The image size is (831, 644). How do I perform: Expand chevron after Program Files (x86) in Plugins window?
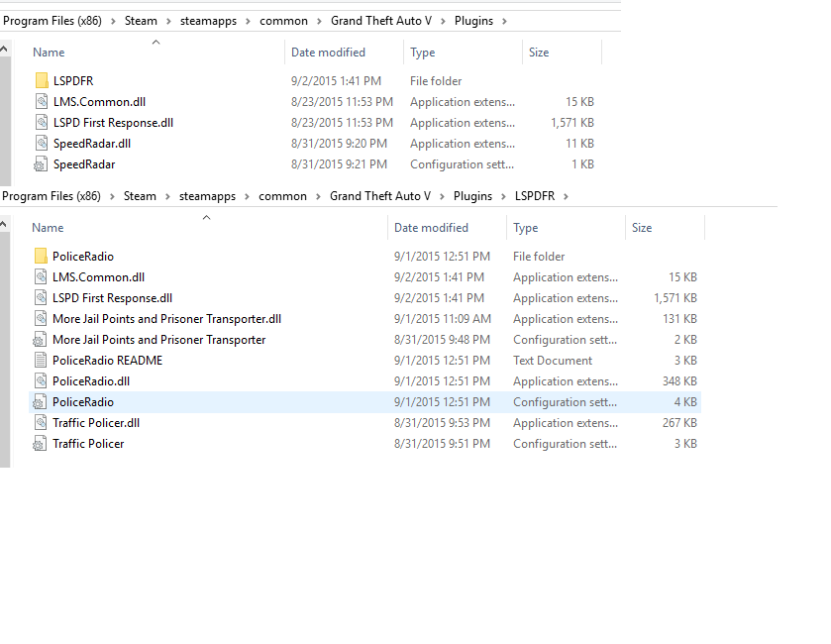113,21
